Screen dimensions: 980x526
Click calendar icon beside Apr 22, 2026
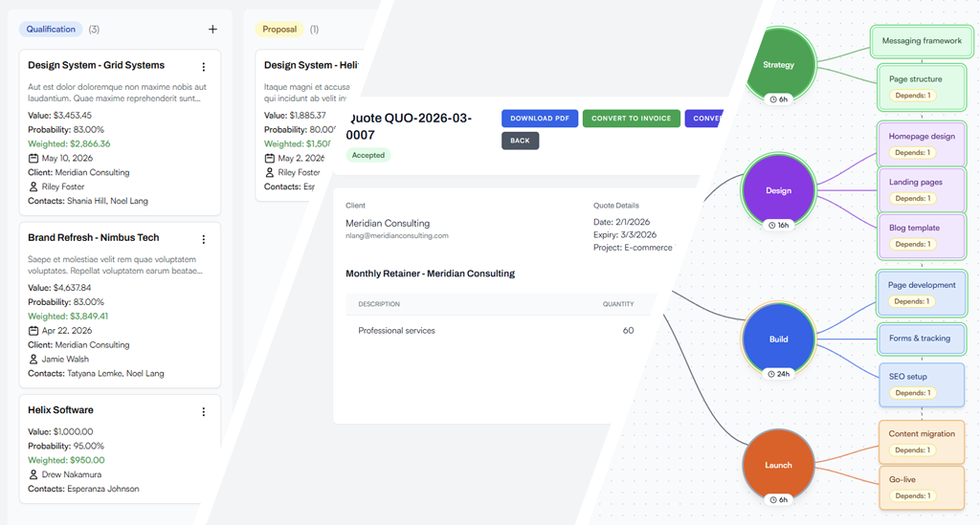[x=33, y=331]
